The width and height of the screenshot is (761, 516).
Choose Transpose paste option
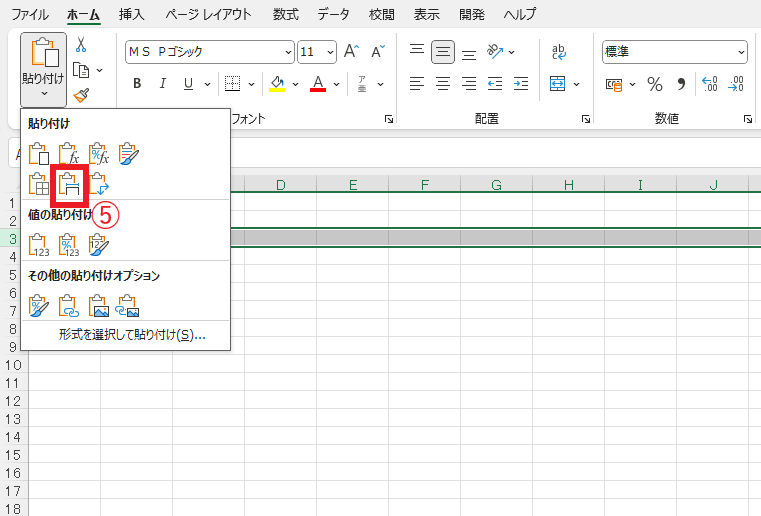click(x=99, y=184)
